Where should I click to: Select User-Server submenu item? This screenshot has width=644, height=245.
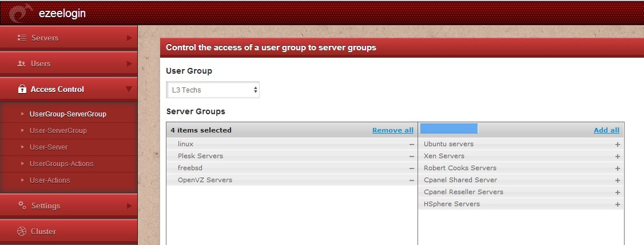(49, 147)
